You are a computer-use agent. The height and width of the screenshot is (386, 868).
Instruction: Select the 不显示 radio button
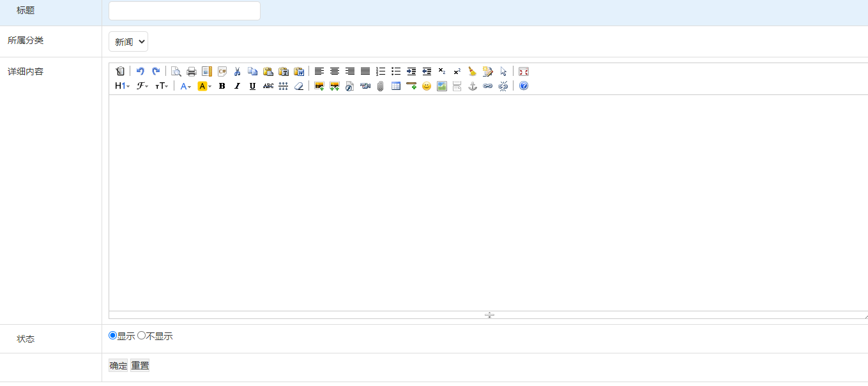[142, 336]
